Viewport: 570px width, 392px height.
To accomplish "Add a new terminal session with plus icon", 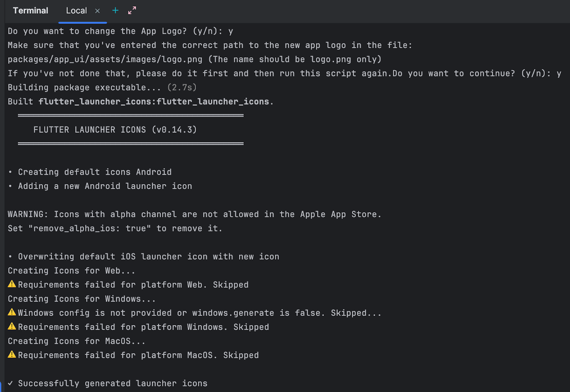I will (x=115, y=11).
